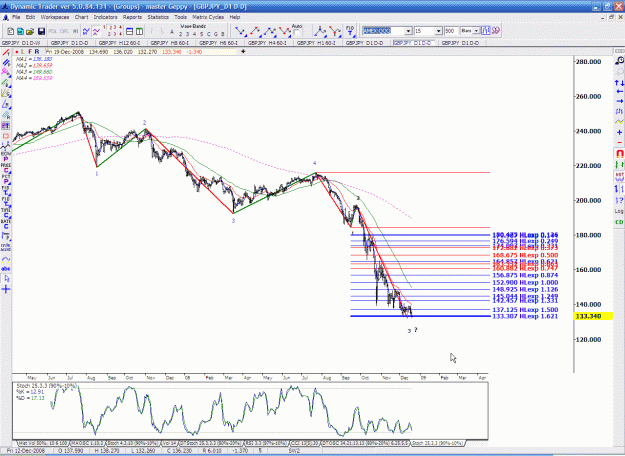Viewport: 625px width, 456px height.
Task: Select the down-swing price projection tool
Action: coord(240,31)
